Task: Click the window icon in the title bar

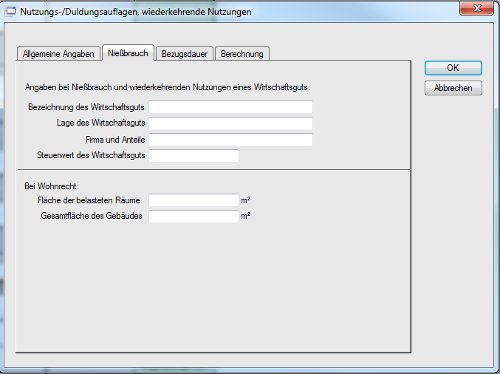Action: (10, 12)
